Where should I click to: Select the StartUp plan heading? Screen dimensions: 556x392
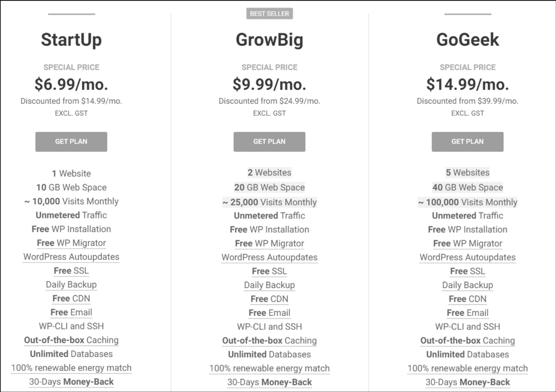pos(71,40)
